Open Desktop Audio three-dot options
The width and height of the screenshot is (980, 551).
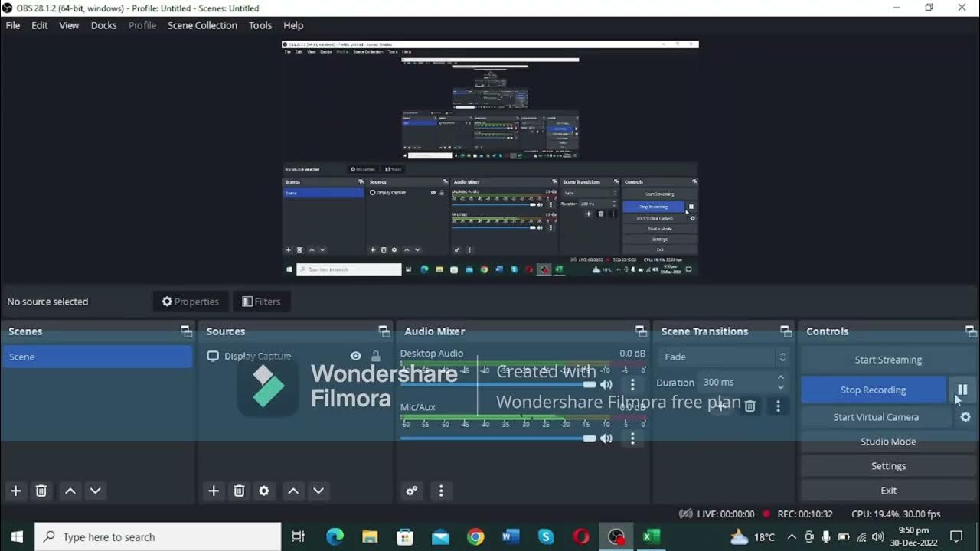[632, 384]
